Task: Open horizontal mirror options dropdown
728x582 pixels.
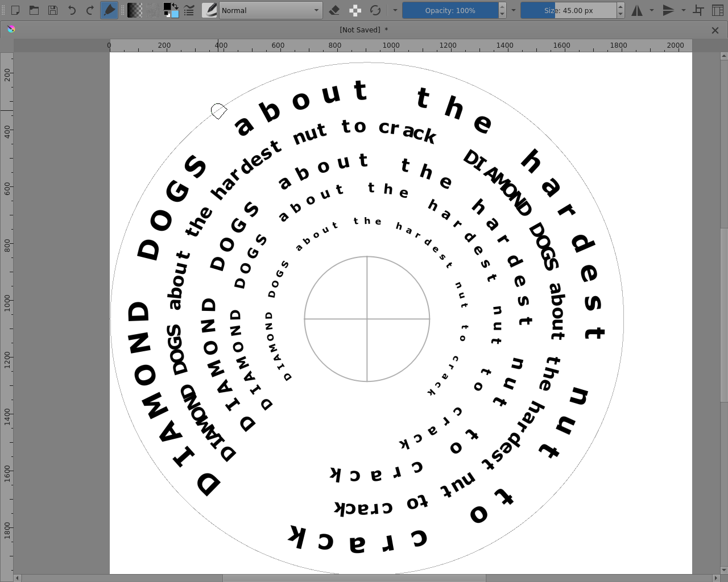Action: click(652, 10)
